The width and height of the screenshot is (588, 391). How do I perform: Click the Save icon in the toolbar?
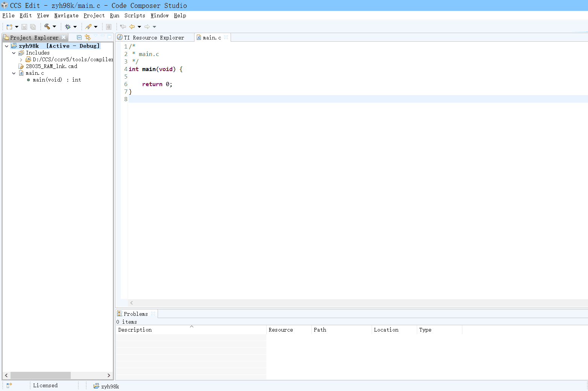tap(24, 27)
